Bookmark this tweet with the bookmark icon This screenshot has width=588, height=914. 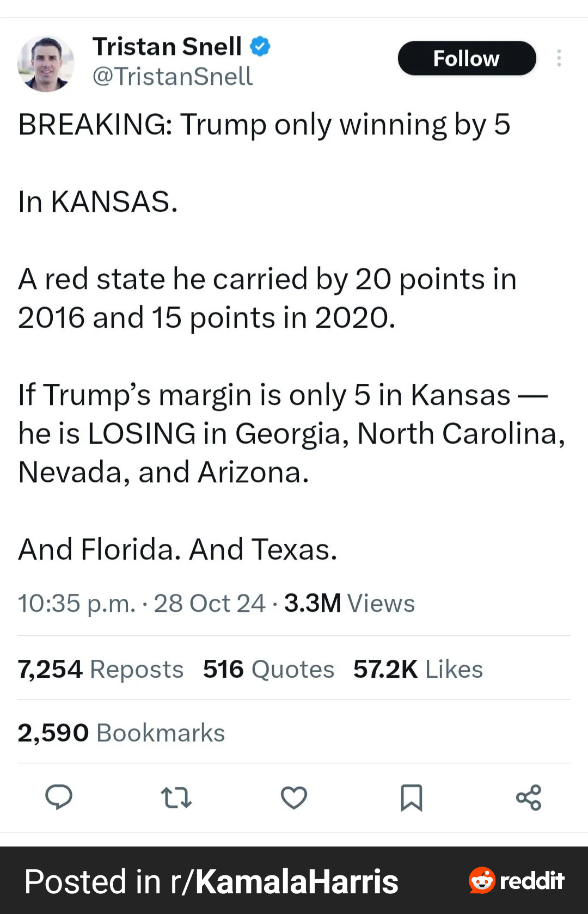click(x=412, y=798)
